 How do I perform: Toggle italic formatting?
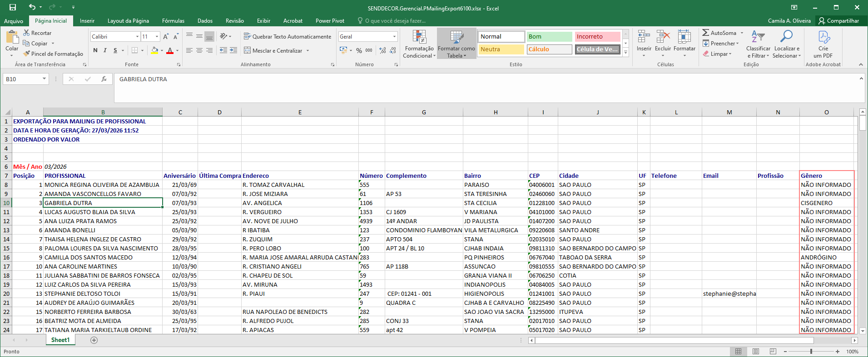(x=105, y=50)
